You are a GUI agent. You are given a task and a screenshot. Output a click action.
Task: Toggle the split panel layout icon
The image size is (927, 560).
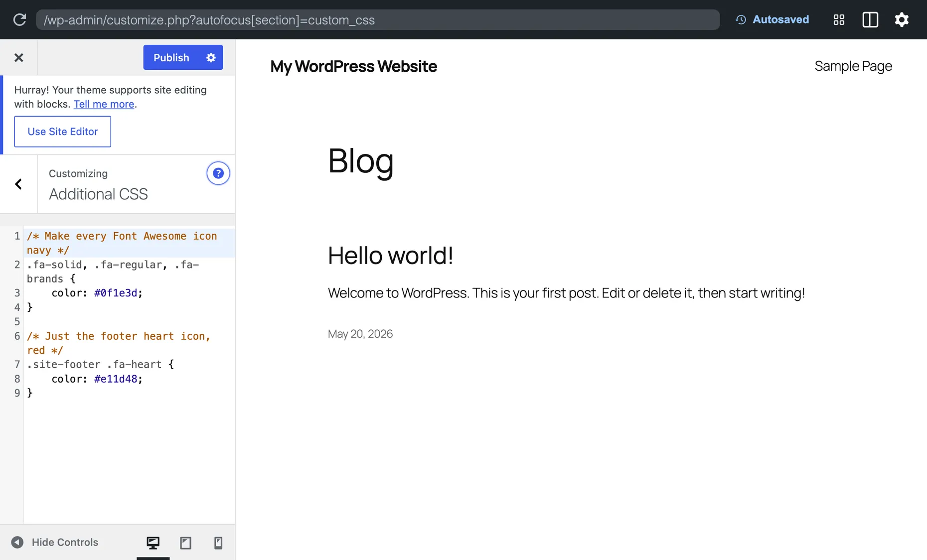[x=870, y=20]
